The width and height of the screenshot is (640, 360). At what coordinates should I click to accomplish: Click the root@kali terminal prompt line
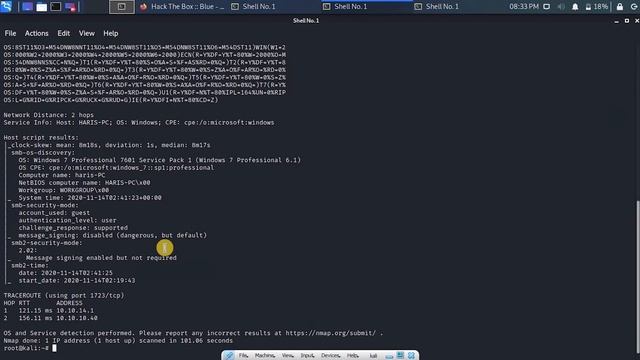pos(30,348)
